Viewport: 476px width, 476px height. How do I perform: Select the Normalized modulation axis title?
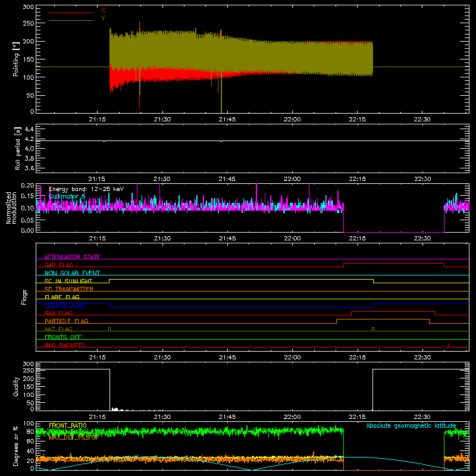(x=11, y=208)
